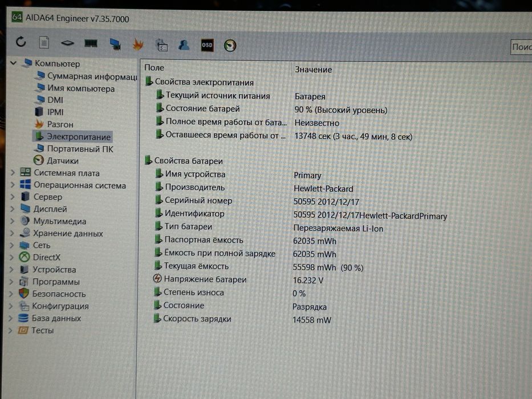Expand the Хранение данных node

12,233
